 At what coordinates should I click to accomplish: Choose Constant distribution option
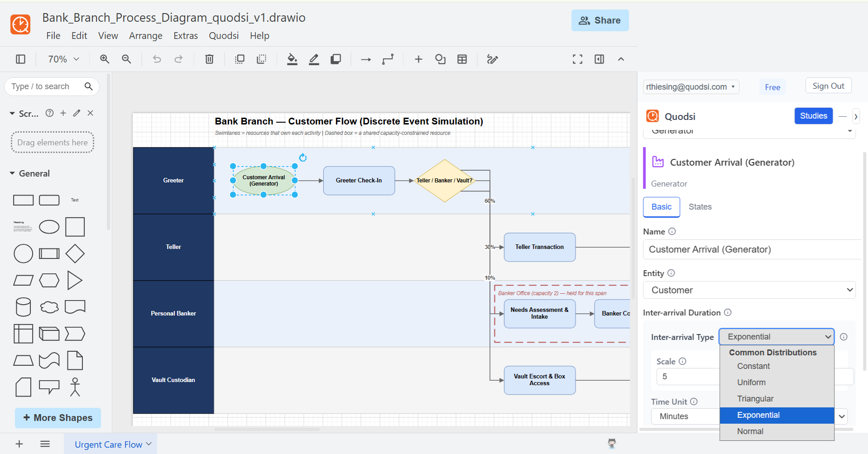(777, 366)
